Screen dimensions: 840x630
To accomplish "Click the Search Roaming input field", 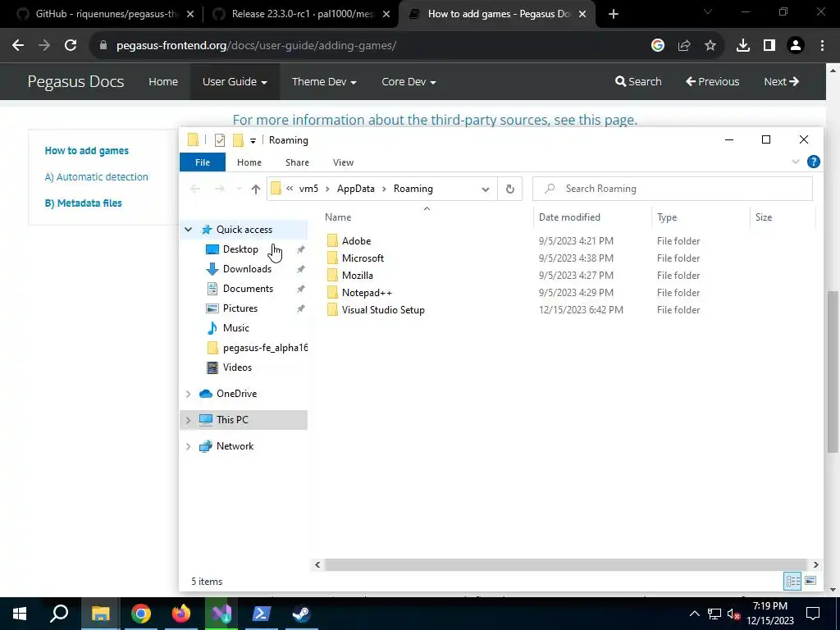I will pyautogui.click(x=673, y=189).
